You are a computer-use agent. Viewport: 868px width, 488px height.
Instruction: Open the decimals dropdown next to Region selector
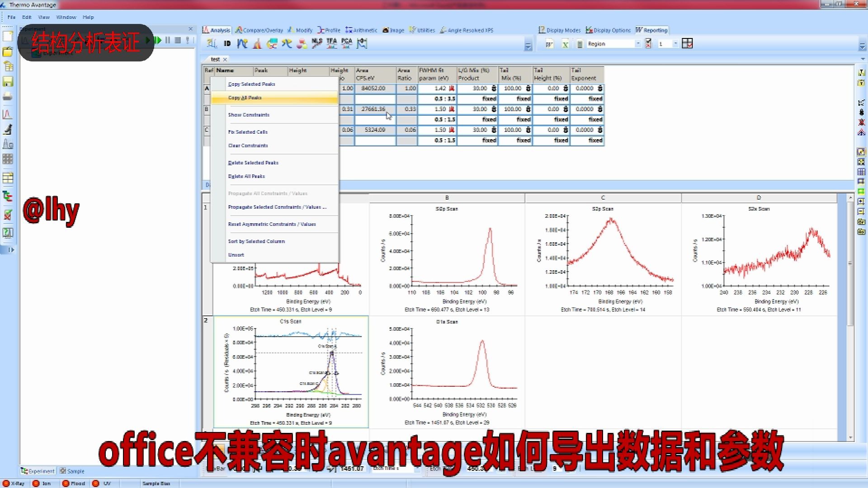675,44
